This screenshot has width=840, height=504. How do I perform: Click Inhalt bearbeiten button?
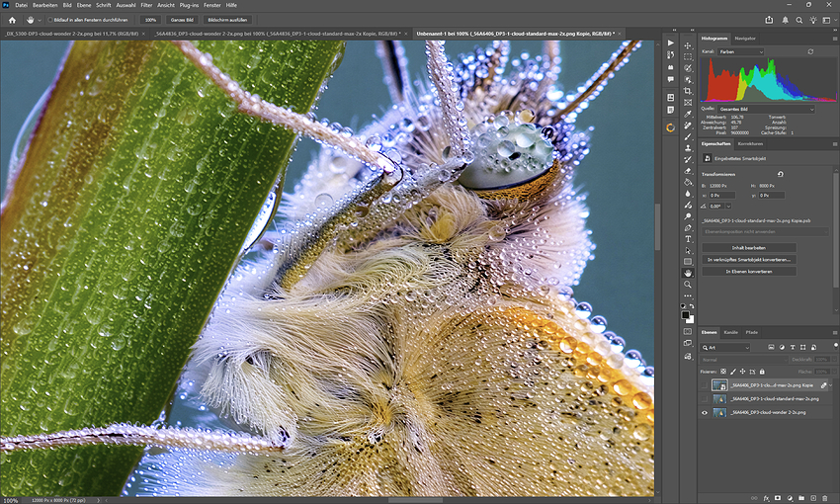(749, 247)
